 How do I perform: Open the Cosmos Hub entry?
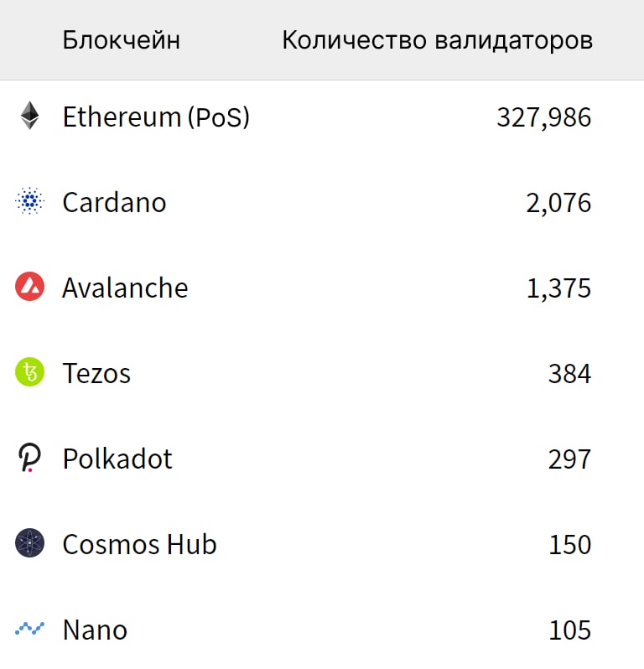point(139,544)
